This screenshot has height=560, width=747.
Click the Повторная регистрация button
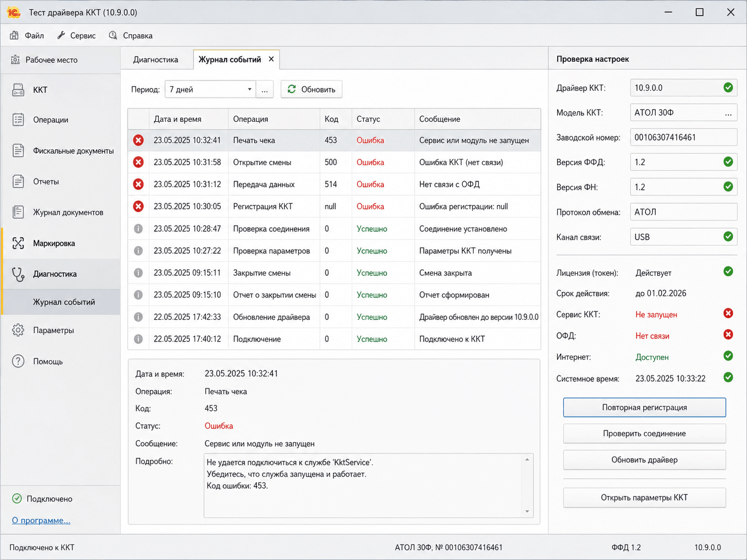(x=644, y=407)
